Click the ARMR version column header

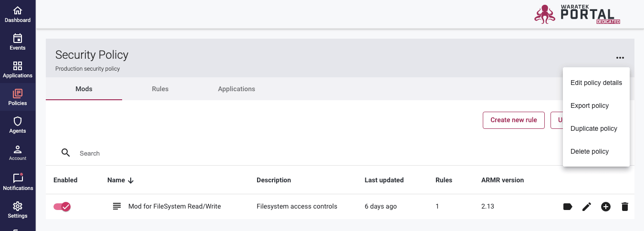click(502, 180)
